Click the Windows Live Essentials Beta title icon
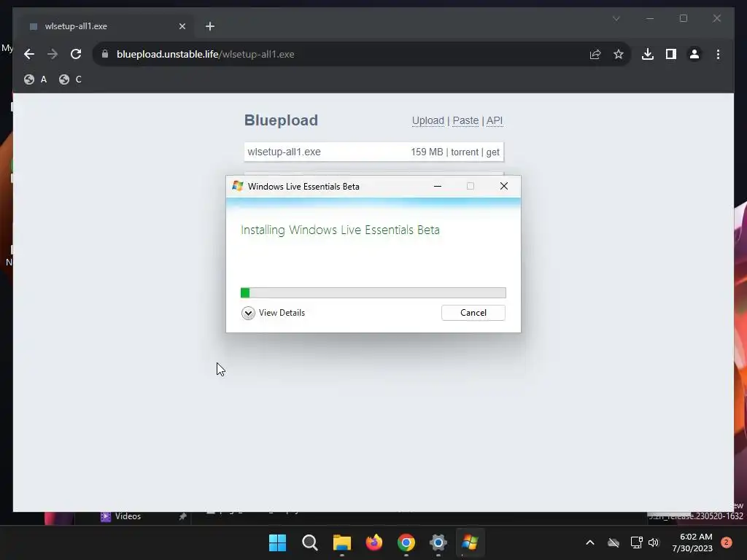The image size is (747, 560). tap(237, 186)
